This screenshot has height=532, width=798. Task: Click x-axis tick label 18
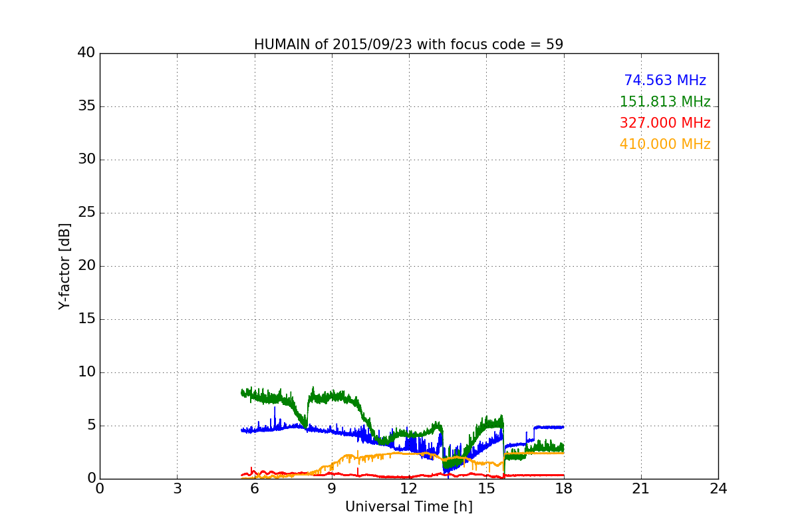[x=564, y=489]
